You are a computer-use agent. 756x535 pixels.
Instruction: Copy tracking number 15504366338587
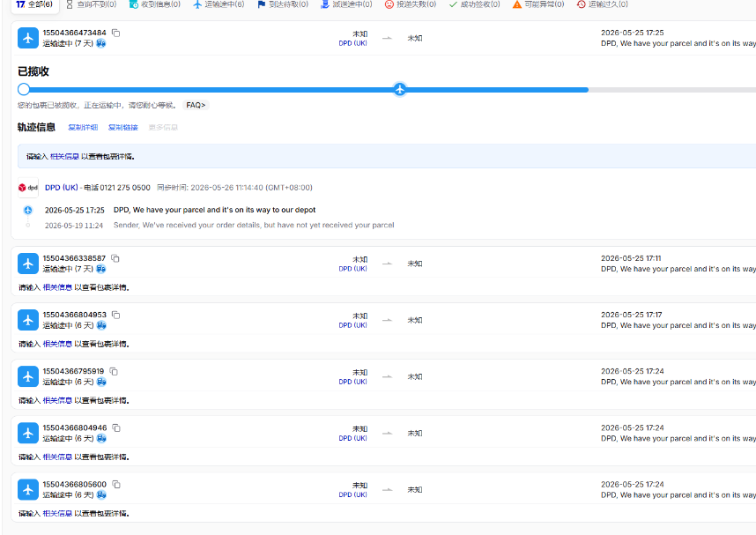click(115, 258)
